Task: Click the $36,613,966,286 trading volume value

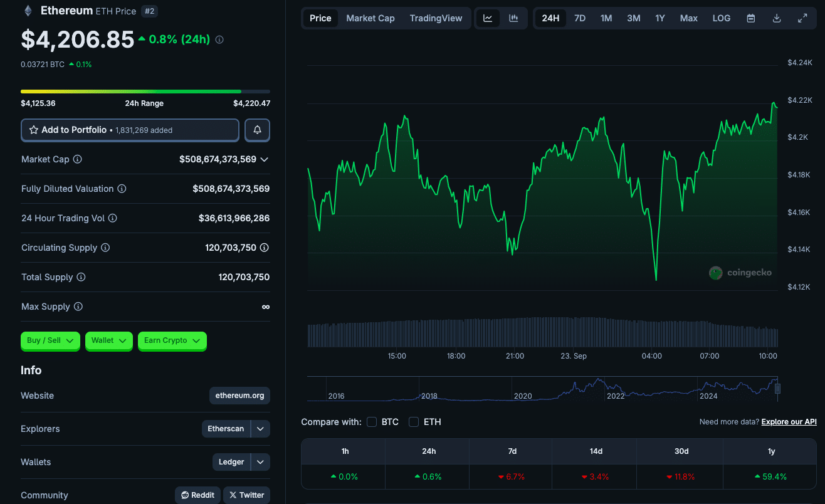Action: click(x=234, y=218)
